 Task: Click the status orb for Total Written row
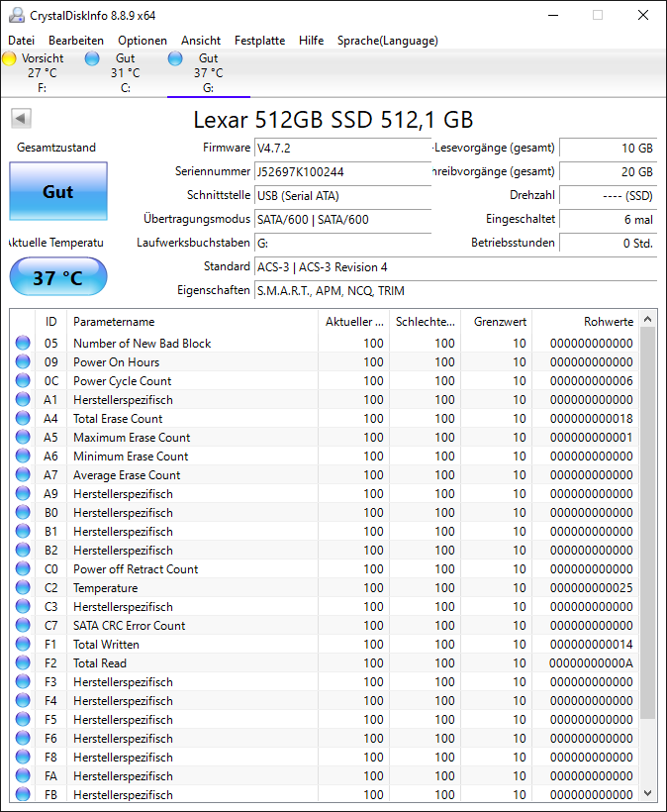click(23, 644)
